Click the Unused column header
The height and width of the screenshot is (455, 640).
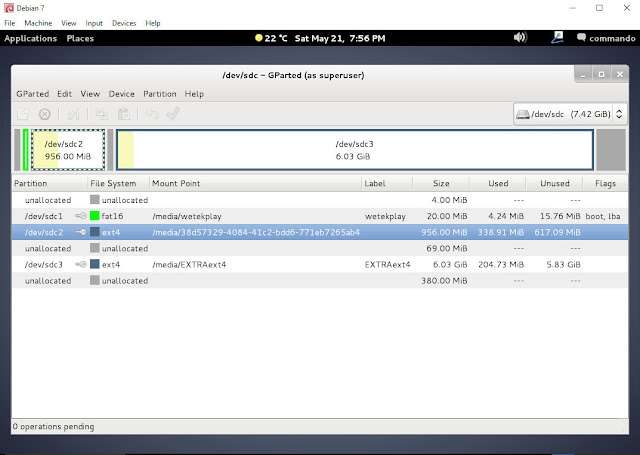(x=554, y=183)
